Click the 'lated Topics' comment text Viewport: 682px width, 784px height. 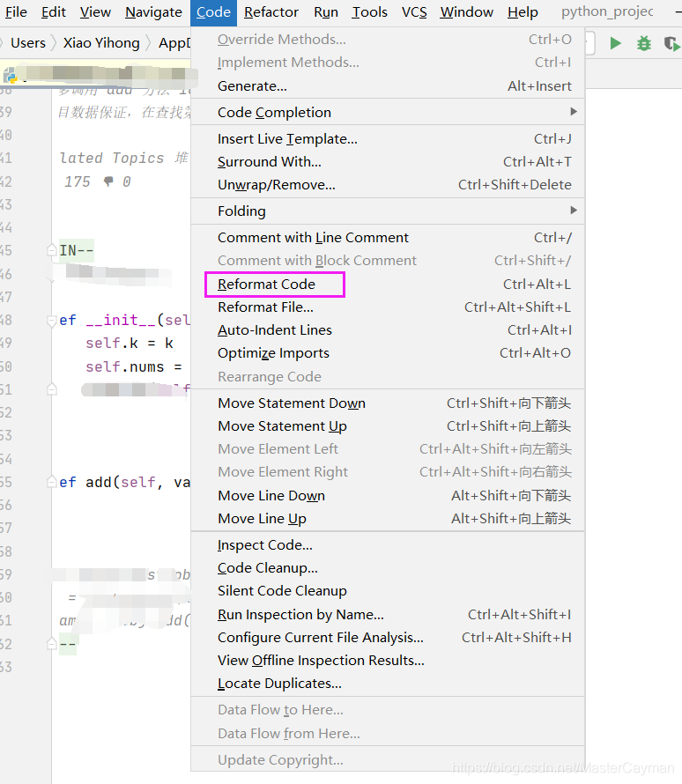112,158
